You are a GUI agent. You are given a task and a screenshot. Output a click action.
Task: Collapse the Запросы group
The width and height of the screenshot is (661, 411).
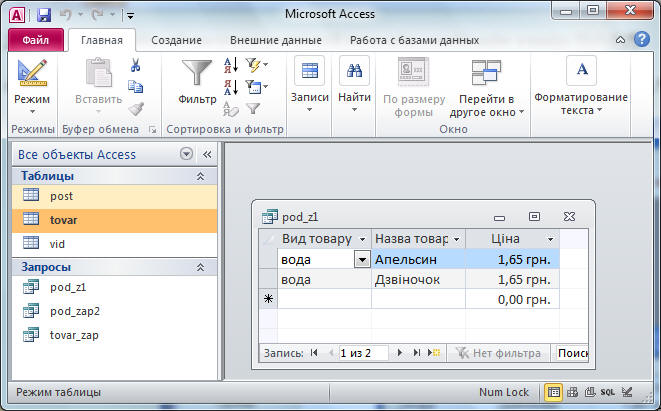pyautogui.click(x=200, y=267)
